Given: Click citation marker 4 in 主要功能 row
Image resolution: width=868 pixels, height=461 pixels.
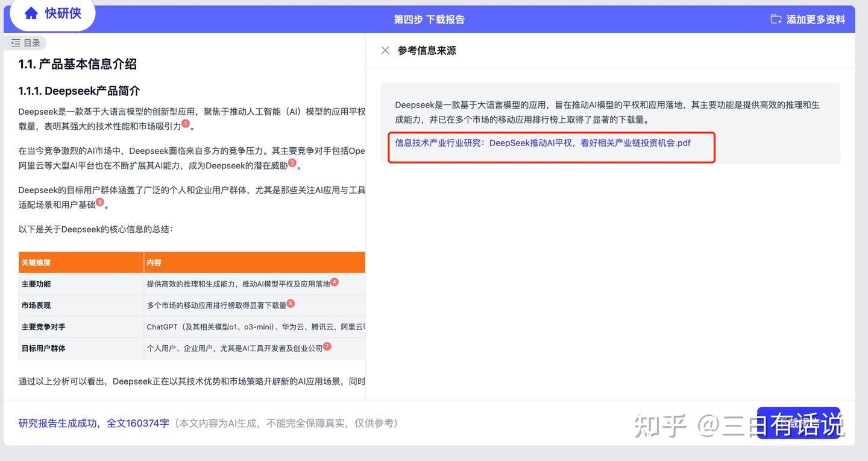Looking at the screenshot, I should point(335,281).
